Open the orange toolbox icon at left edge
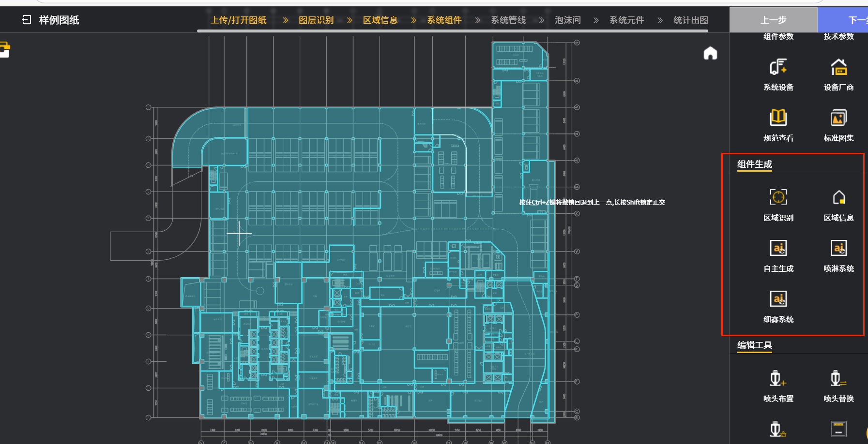Image resolution: width=868 pixels, height=444 pixels. [x=4, y=49]
